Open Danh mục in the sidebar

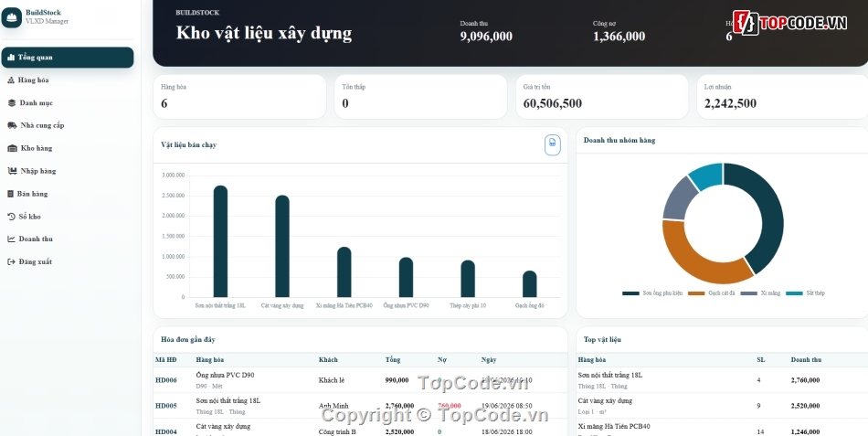68,103
